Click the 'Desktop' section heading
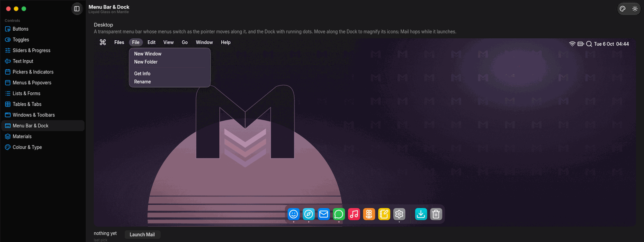Image resolution: width=644 pixels, height=242 pixels. pyautogui.click(x=103, y=25)
